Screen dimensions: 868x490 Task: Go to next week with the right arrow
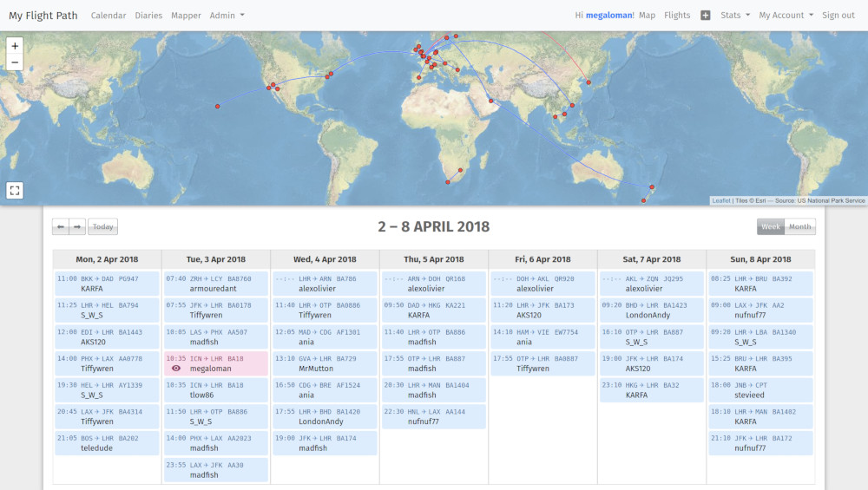pos(77,227)
